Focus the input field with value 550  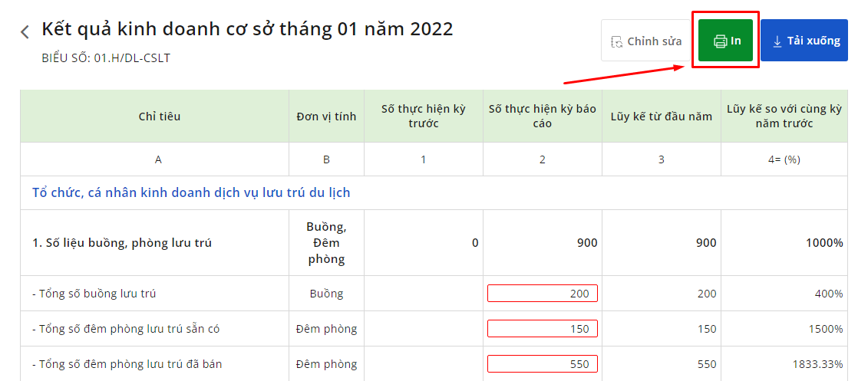pyautogui.click(x=542, y=364)
